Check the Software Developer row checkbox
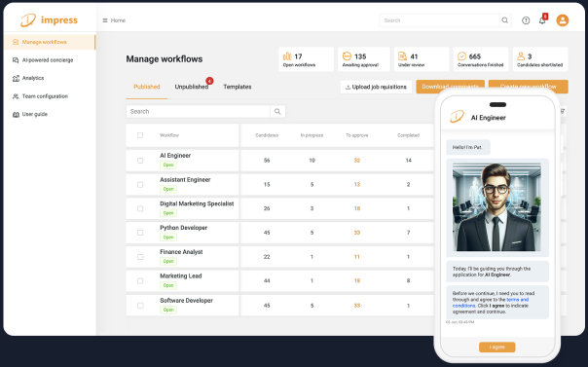The height and width of the screenshot is (367, 588). [140, 306]
